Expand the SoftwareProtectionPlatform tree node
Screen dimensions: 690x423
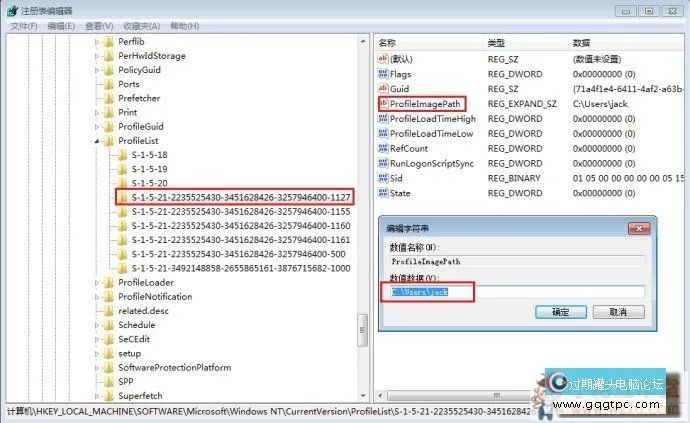click(97, 368)
